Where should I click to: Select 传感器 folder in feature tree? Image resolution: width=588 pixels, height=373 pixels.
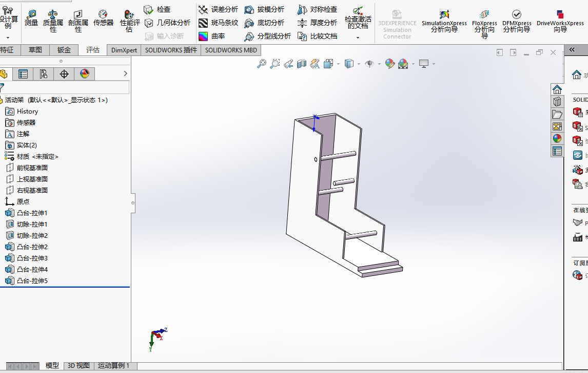point(21,123)
